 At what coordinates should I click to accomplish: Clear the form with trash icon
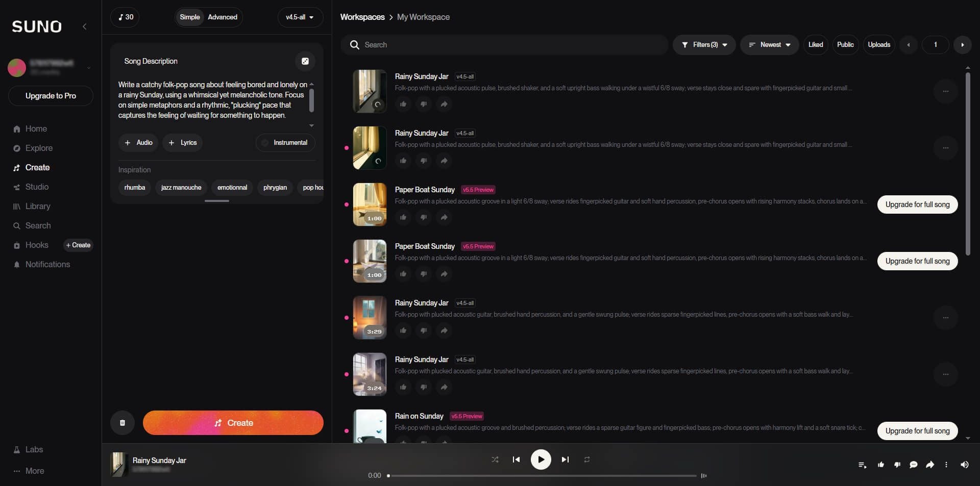(122, 423)
